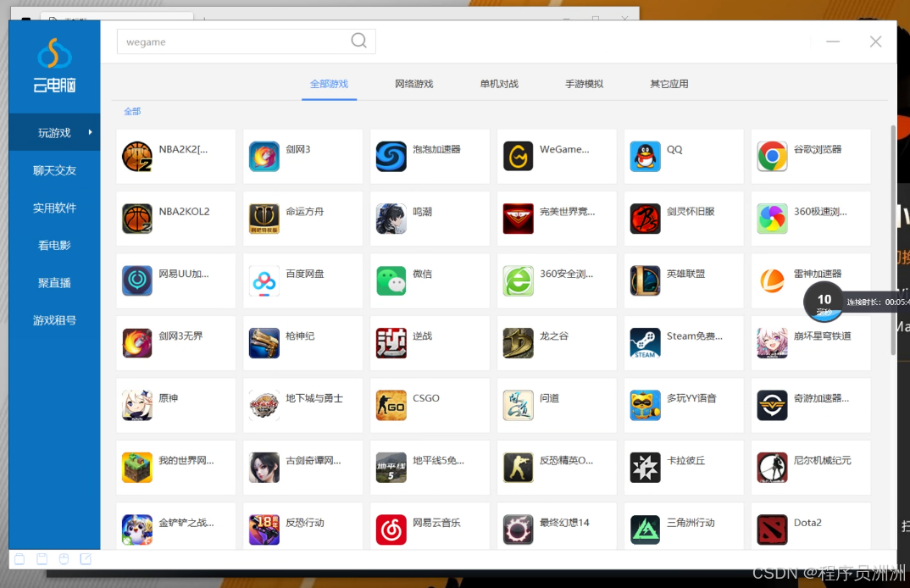
Task: Open 游戏租号 sidebar category
Action: (54, 320)
